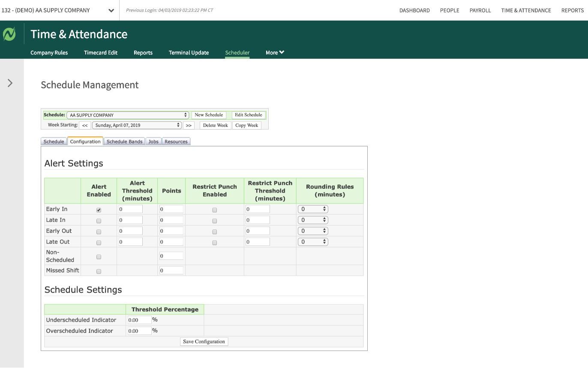Open the company selector chevron
588x368 pixels.
[x=111, y=11]
